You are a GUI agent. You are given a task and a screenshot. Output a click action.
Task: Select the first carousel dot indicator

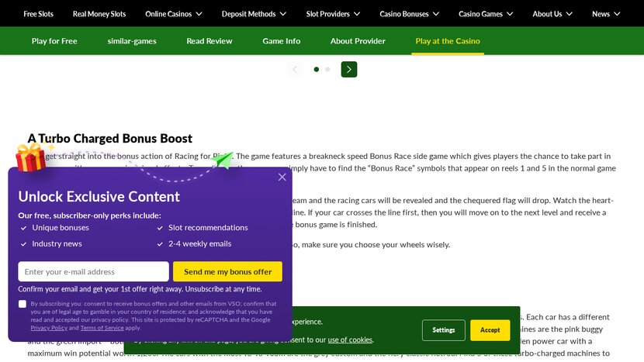click(x=317, y=70)
